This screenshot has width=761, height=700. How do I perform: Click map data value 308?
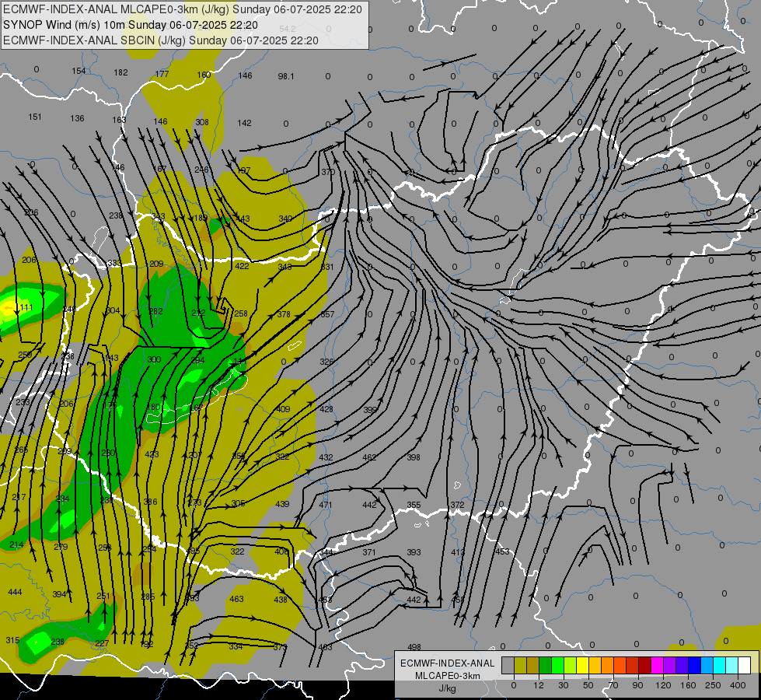(x=202, y=122)
